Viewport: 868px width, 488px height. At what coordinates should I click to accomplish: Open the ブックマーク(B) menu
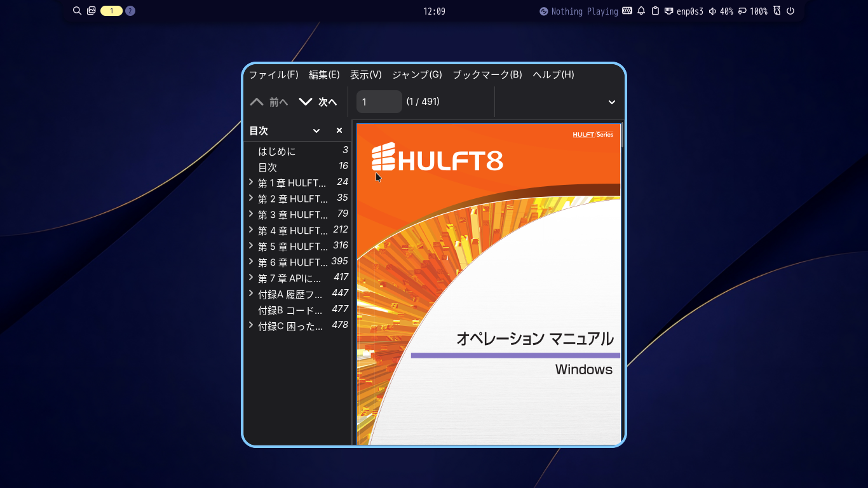pyautogui.click(x=487, y=74)
